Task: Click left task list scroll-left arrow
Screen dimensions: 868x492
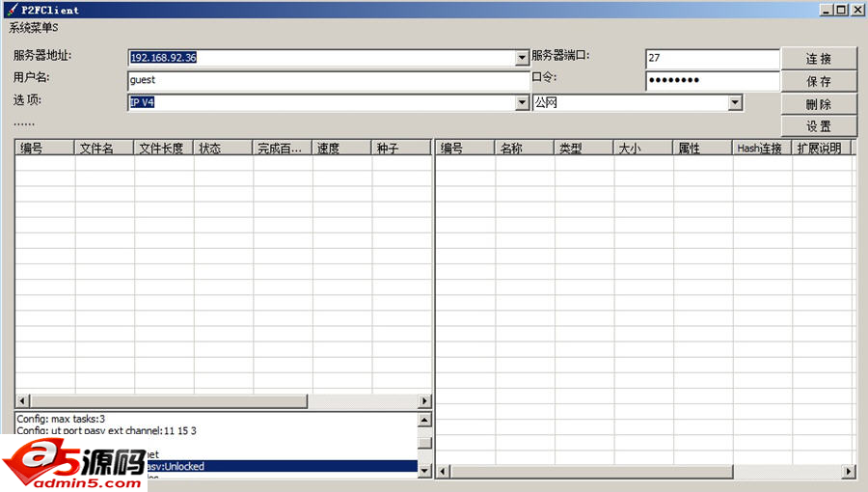Action: pos(22,400)
